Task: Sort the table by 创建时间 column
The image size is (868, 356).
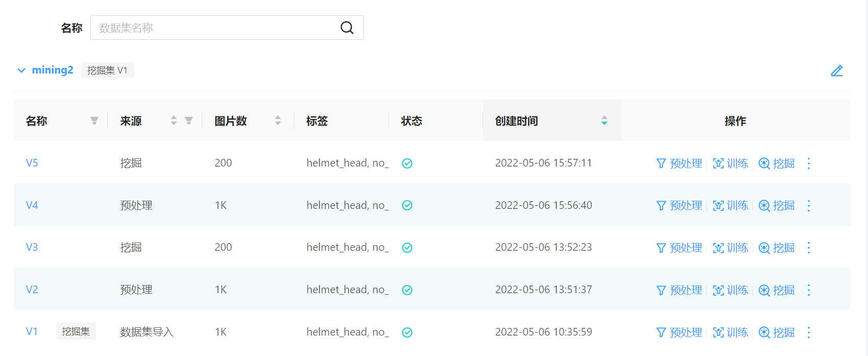Action: (604, 121)
